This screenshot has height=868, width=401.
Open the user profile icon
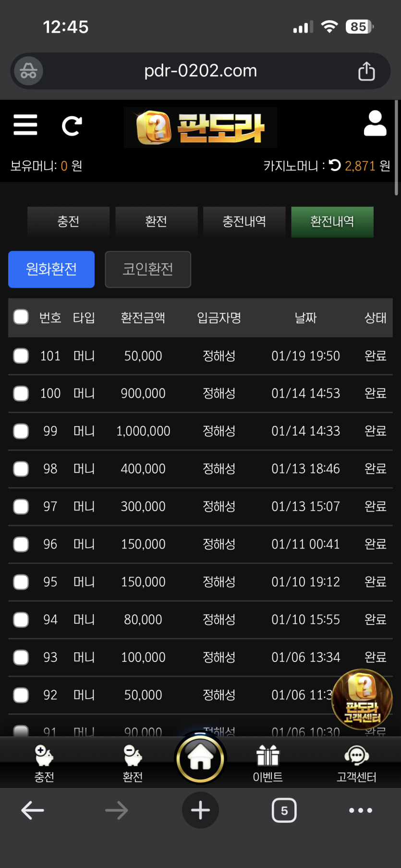point(375,124)
